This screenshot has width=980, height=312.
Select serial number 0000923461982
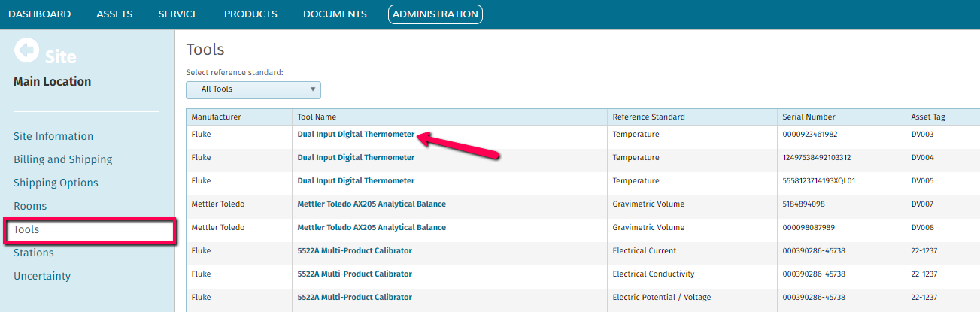[x=809, y=135]
